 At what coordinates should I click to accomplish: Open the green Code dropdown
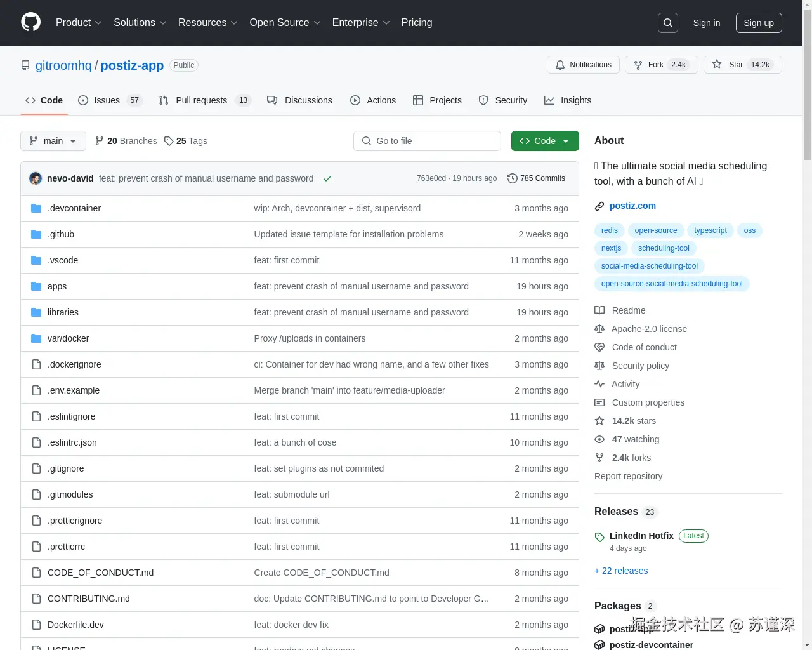tap(544, 141)
